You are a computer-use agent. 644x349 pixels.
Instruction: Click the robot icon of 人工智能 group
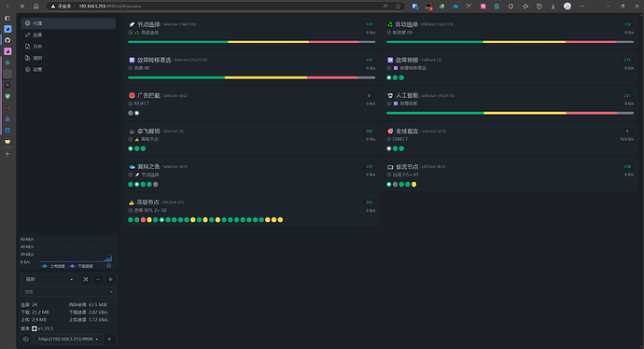pyautogui.click(x=390, y=96)
